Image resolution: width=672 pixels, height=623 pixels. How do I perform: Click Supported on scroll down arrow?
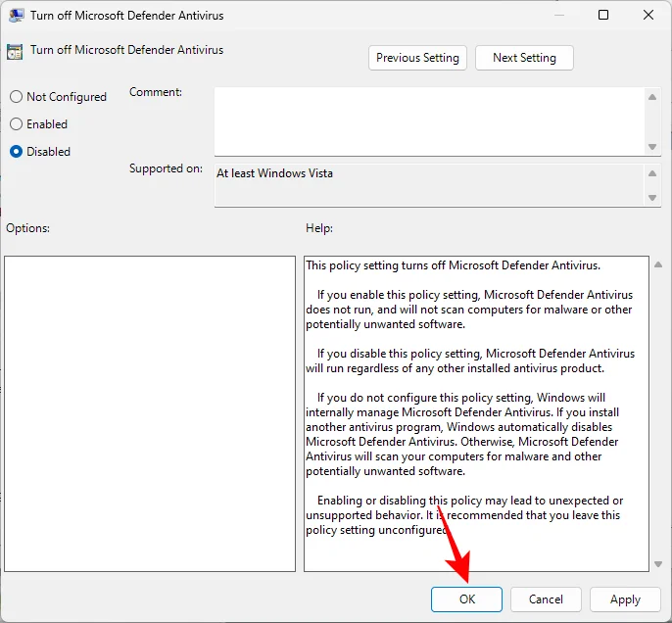click(652, 198)
